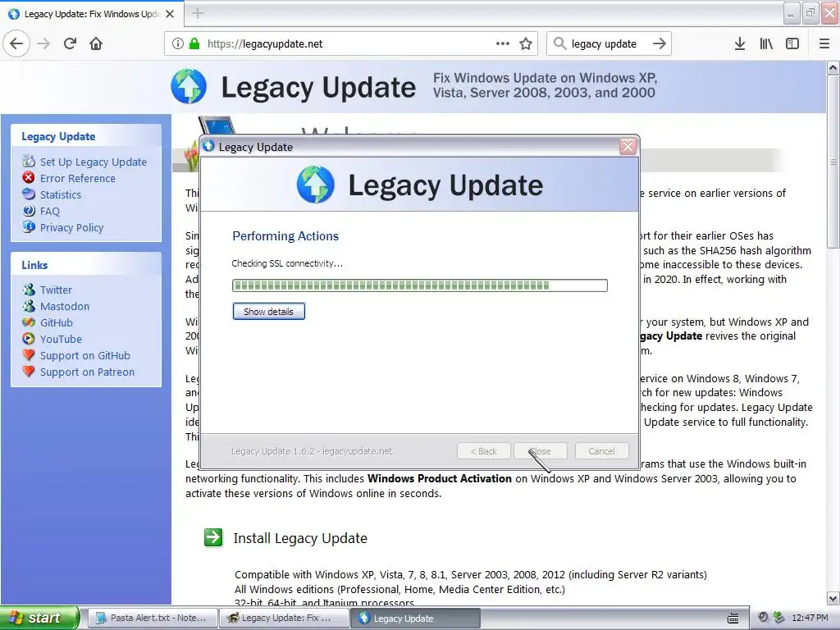Click the browser forward arrow
Image resolution: width=840 pixels, height=630 pixels.
pos(44,43)
